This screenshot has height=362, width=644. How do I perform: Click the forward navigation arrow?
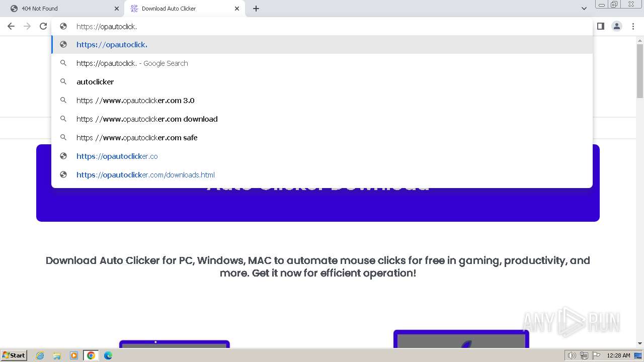27,26
